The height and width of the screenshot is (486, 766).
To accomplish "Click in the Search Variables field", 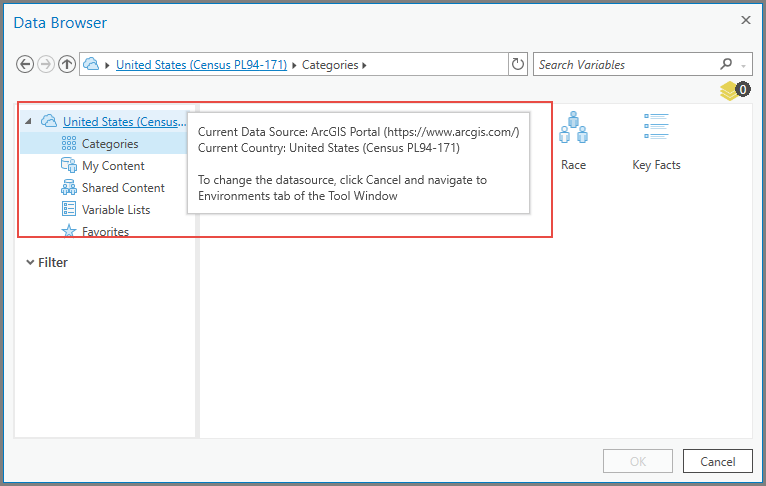I will tap(625, 65).
